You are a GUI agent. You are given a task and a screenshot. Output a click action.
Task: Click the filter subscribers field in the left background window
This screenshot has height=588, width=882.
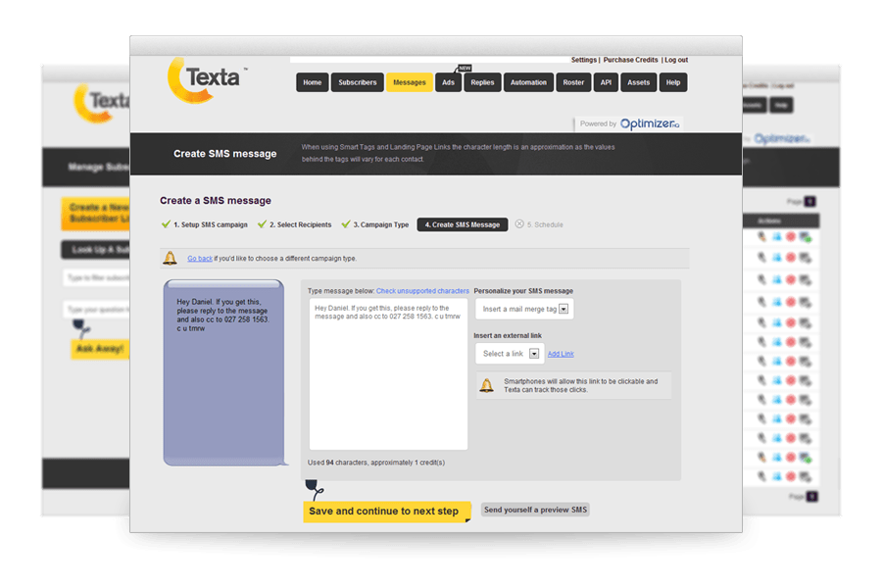tap(97, 277)
